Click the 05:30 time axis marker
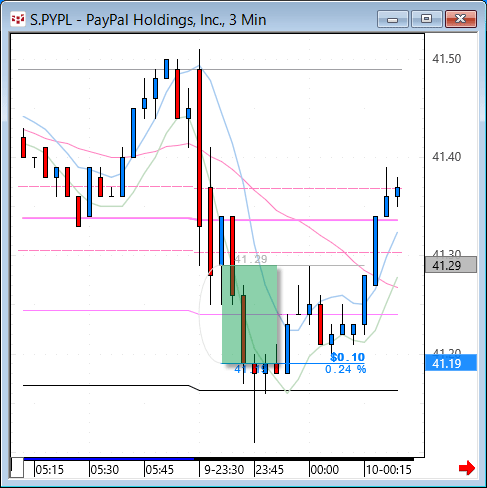 [x=105, y=470]
